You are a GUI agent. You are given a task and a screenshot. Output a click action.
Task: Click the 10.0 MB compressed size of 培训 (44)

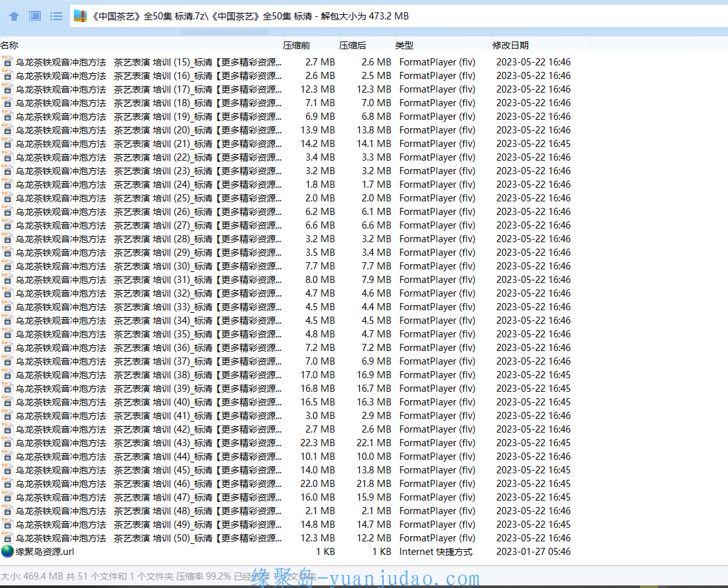click(x=374, y=457)
